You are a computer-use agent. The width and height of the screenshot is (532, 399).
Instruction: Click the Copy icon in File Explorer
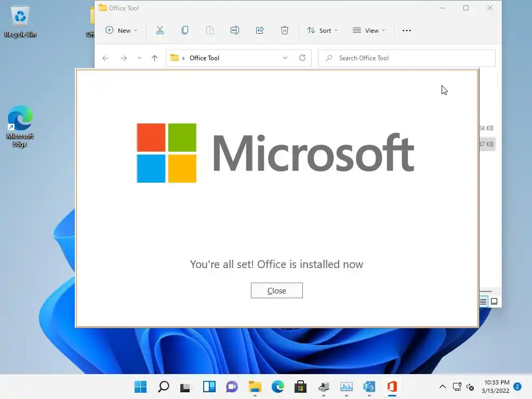pyautogui.click(x=185, y=31)
